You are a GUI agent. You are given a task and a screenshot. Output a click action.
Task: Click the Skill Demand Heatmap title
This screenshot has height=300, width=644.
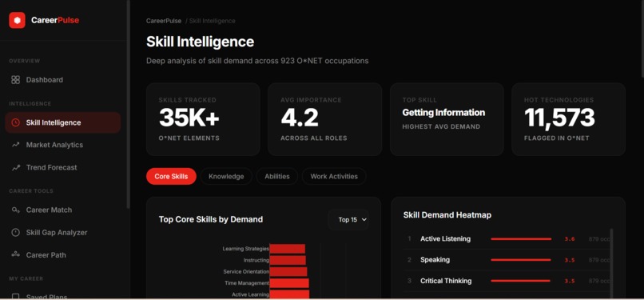coord(447,215)
